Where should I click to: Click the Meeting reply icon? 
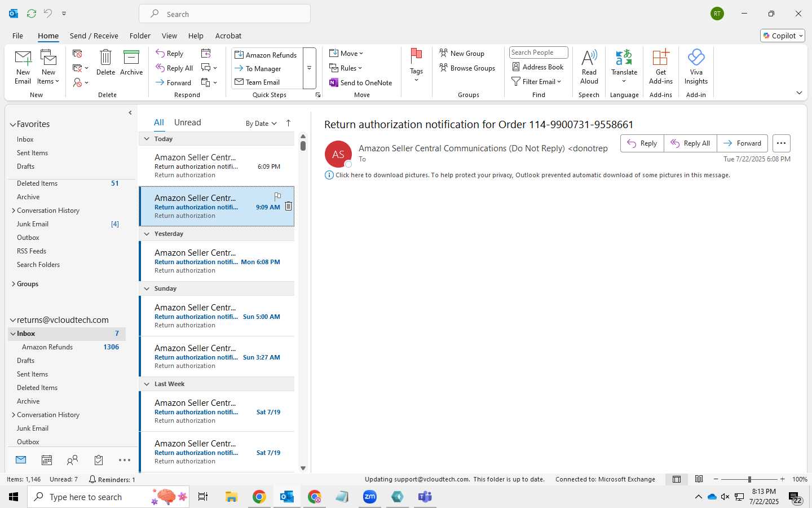(x=206, y=54)
